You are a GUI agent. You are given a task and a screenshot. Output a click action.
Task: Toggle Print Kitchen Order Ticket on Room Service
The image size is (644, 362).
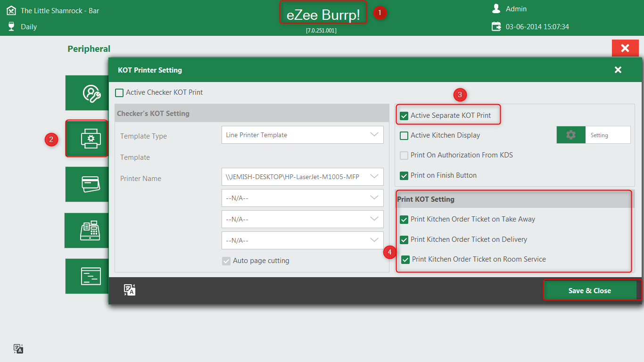click(405, 260)
